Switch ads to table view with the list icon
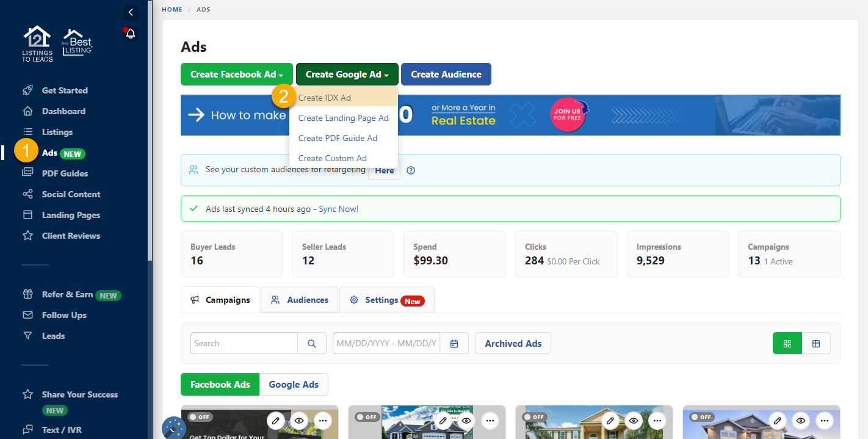Viewport: 868px width, 439px height. tap(816, 343)
